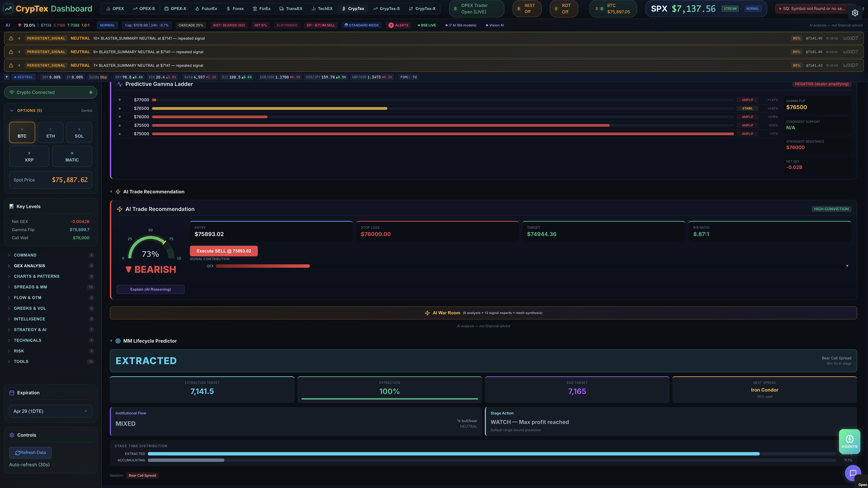868x488 pixels.
Task: Click the Expiration calendar icon
Action: click(x=12, y=393)
